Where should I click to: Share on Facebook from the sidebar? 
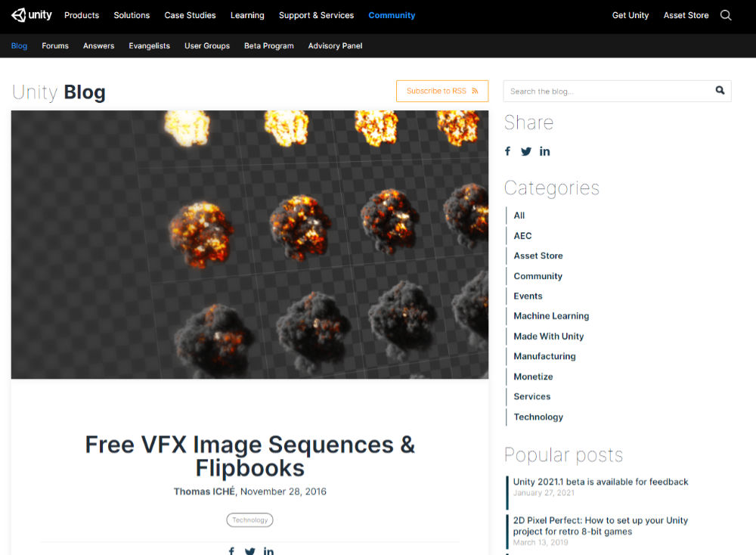click(x=508, y=151)
